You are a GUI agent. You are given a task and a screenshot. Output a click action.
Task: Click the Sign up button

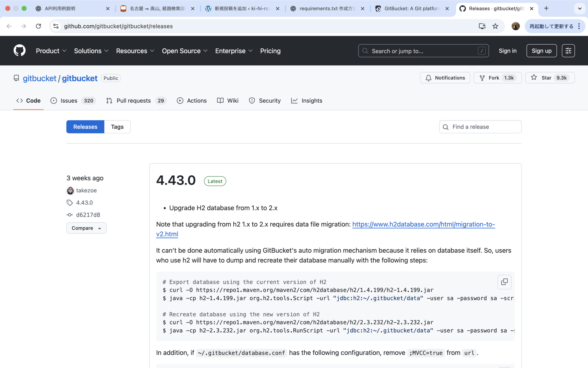pyautogui.click(x=541, y=51)
